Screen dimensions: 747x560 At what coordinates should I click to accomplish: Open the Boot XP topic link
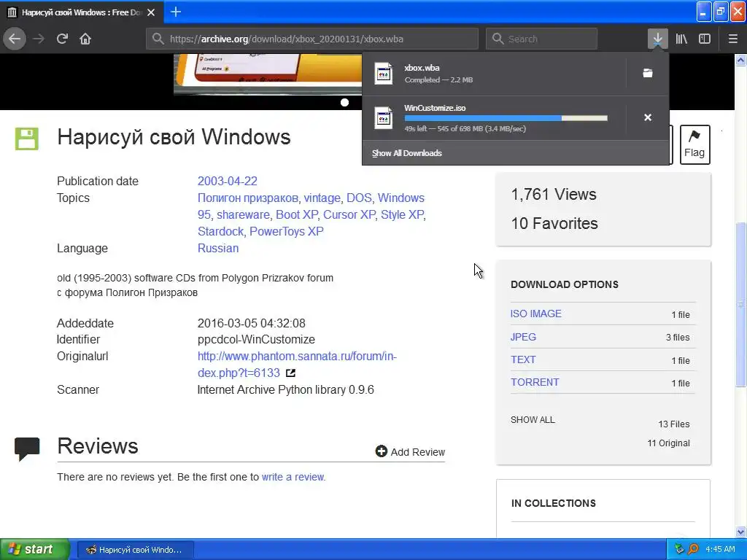pyautogui.click(x=297, y=215)
